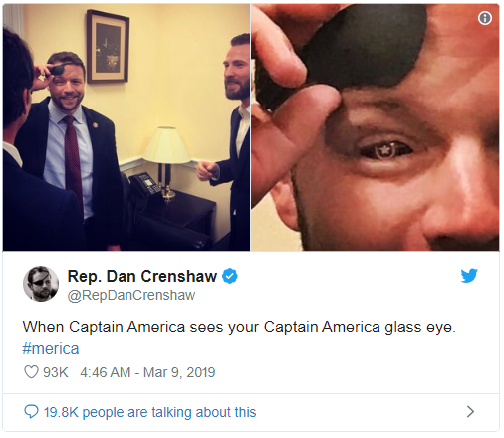Screen dimensions: 504x438
Task: Click the star glass eye in the photo
Action: click(385, 150)
